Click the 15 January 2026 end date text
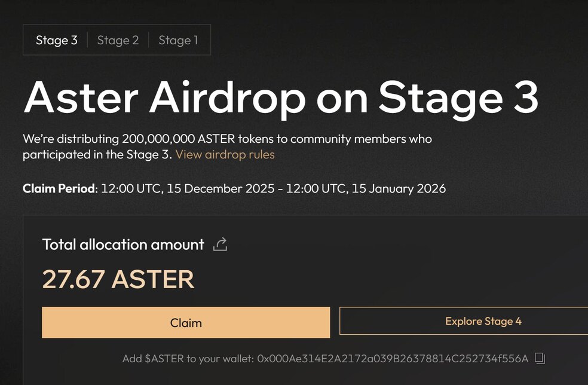This screenshot has width=588, height=385. pos(397,188)
